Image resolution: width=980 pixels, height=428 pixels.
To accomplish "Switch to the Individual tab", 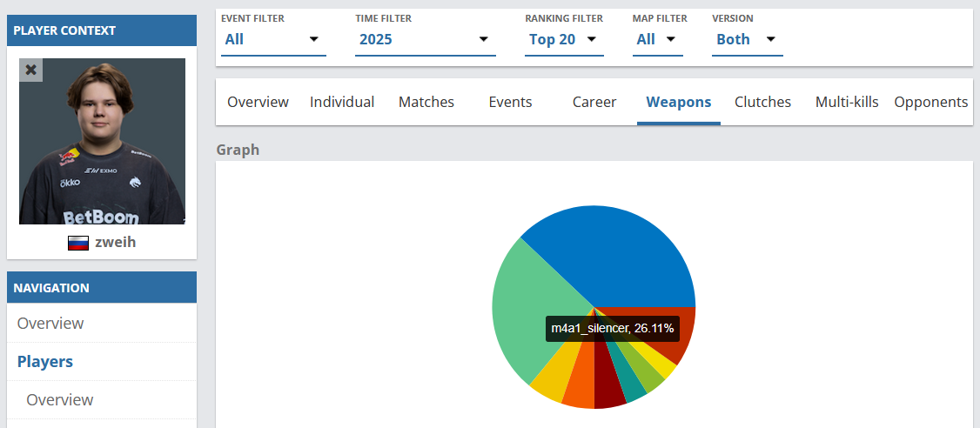I will pyautogui.click(x=342, y=102).
